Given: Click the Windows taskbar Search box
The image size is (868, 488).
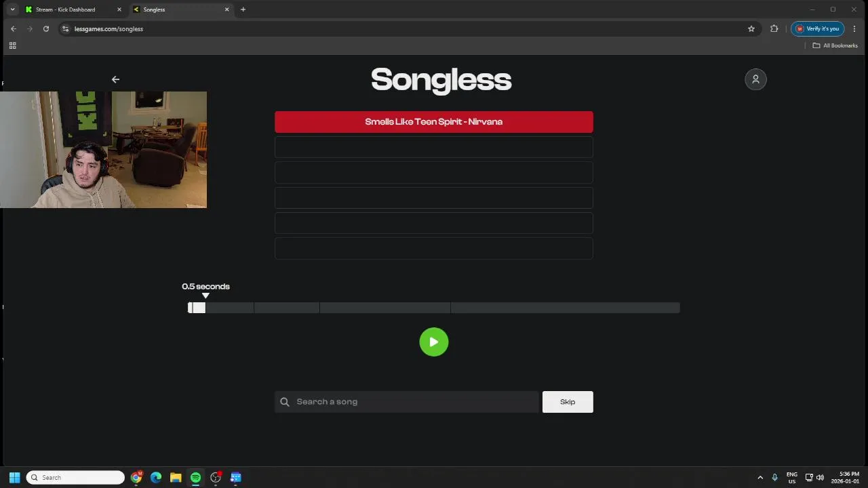Looking at the screenshot, I should (x=75, y=478).
